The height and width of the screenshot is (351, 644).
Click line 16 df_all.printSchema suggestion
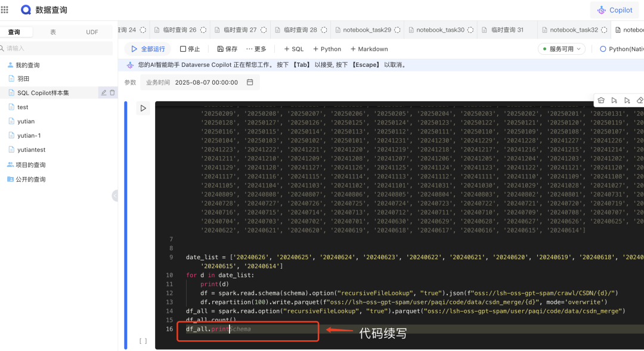coord(218,329)
